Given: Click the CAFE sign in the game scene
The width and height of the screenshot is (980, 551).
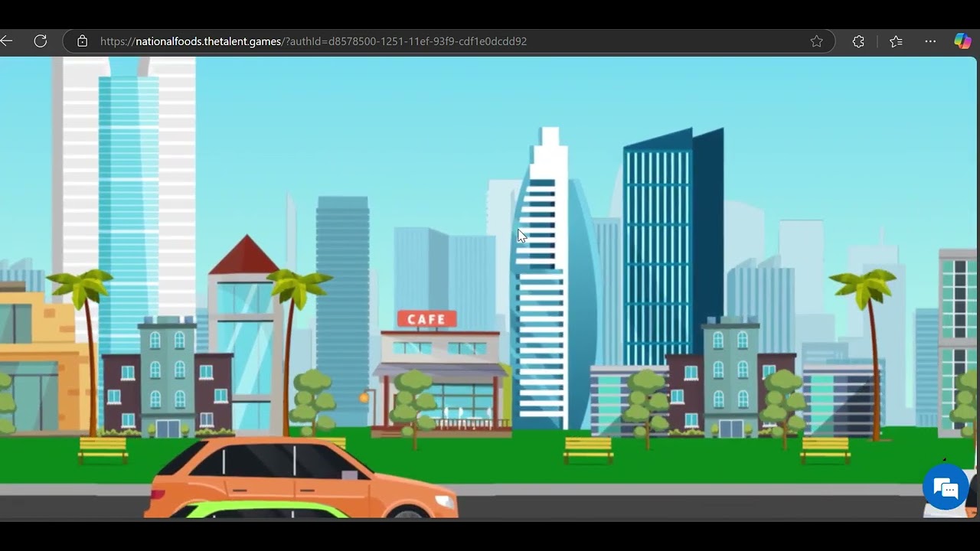Looking at the screenshot, I should click(426, 319).
